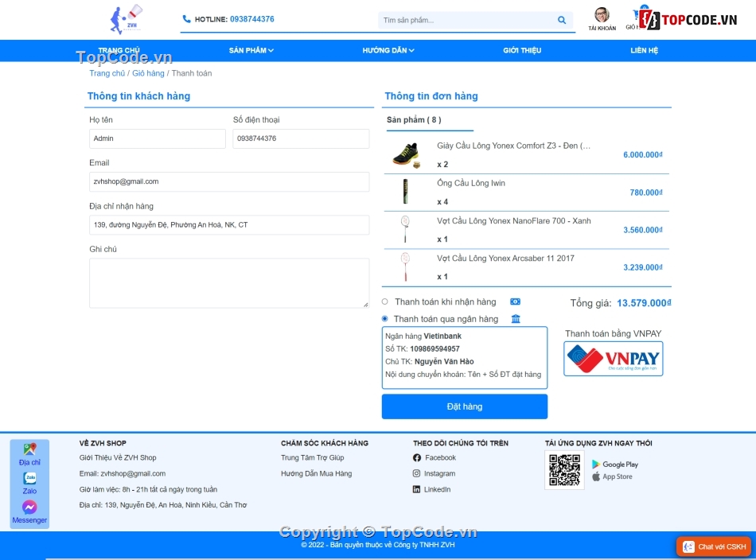The width and height of the screenshot is (756, 560).
Task: Open the Tài khoản account avatar
Action: click(602, 15)
